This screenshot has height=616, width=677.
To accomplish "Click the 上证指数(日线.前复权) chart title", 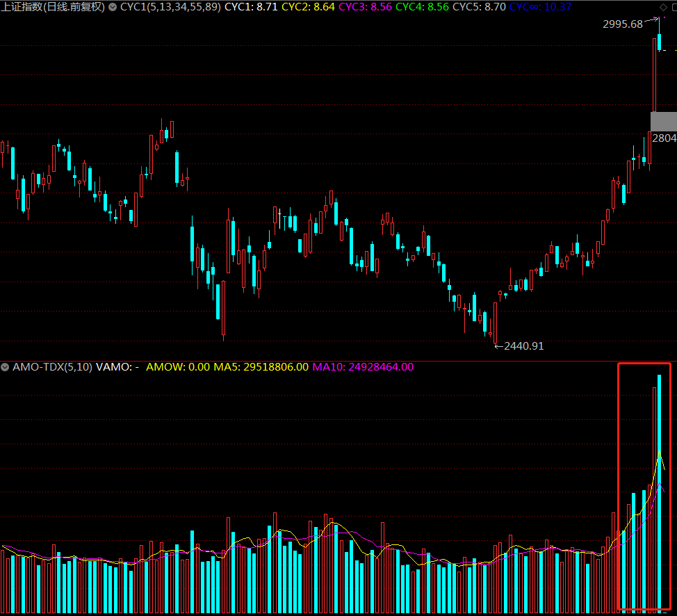I will pyautogui.click(x=53, y=7).
